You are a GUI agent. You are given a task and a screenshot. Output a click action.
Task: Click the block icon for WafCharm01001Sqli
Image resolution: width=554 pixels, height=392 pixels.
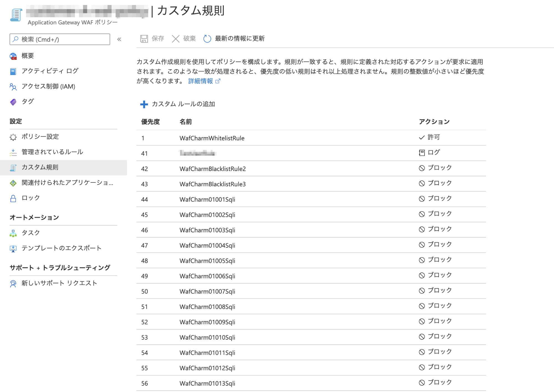click(x=422, y=199)
